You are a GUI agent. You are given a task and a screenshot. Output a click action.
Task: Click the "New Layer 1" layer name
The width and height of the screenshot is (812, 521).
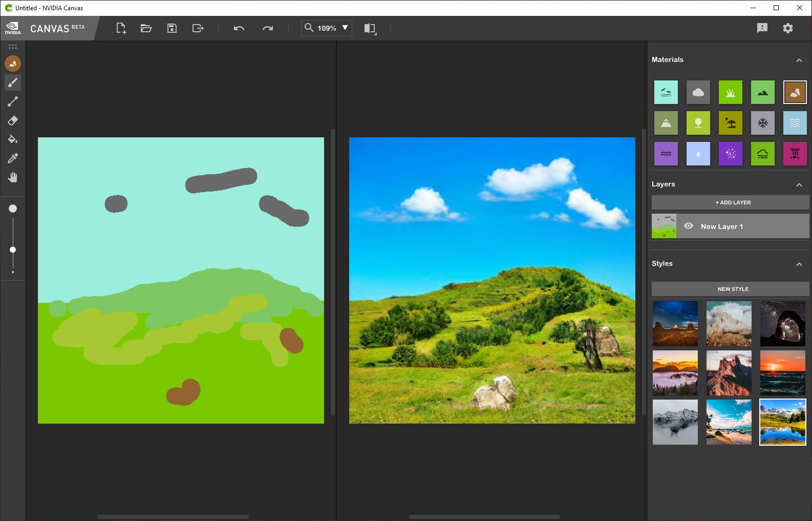(722, 226)
